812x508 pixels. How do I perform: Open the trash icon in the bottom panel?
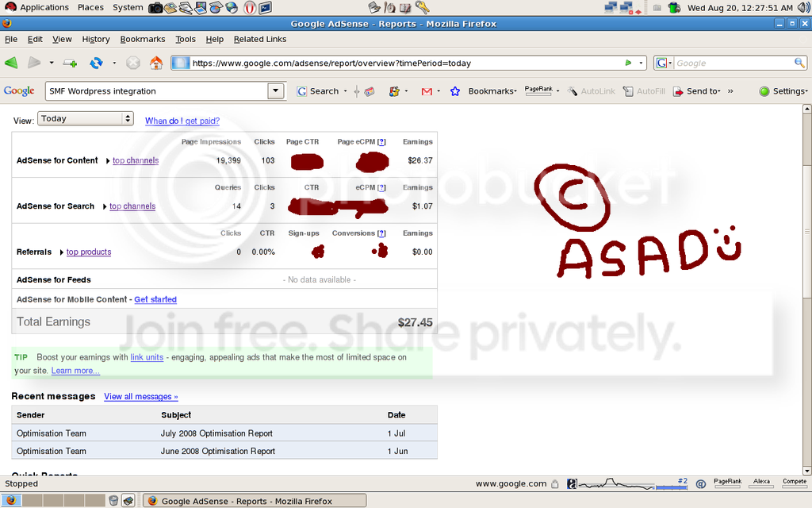(114, 500)
